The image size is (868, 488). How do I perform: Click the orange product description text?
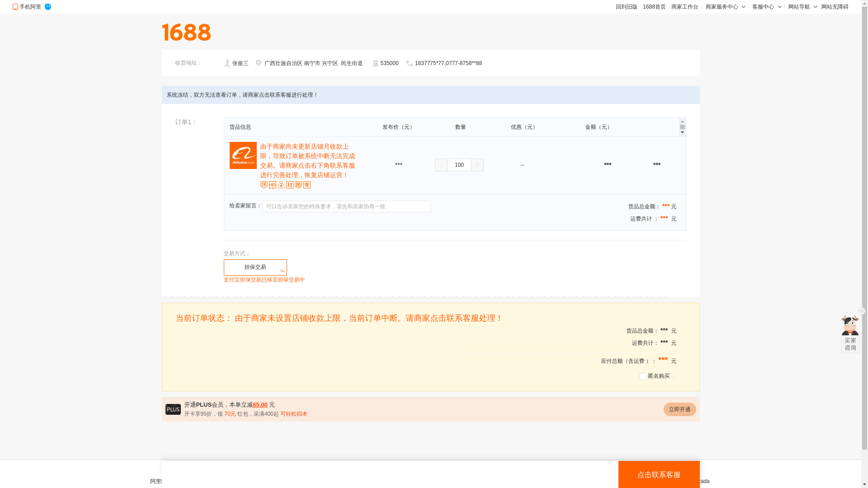tap(308, 161)
